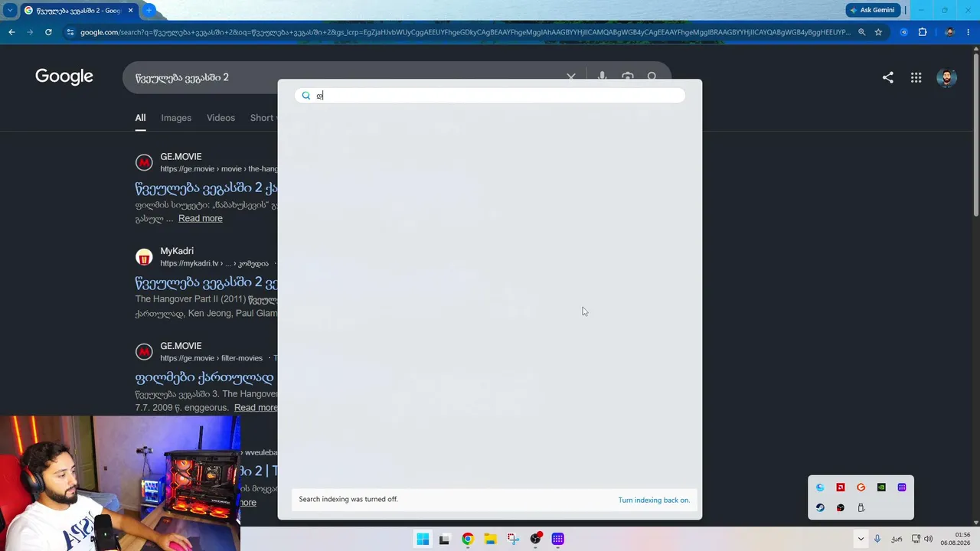Bookmark this tab with star icon
The image size is (980, 551).
pyautogui.click(x=878, y=32)
